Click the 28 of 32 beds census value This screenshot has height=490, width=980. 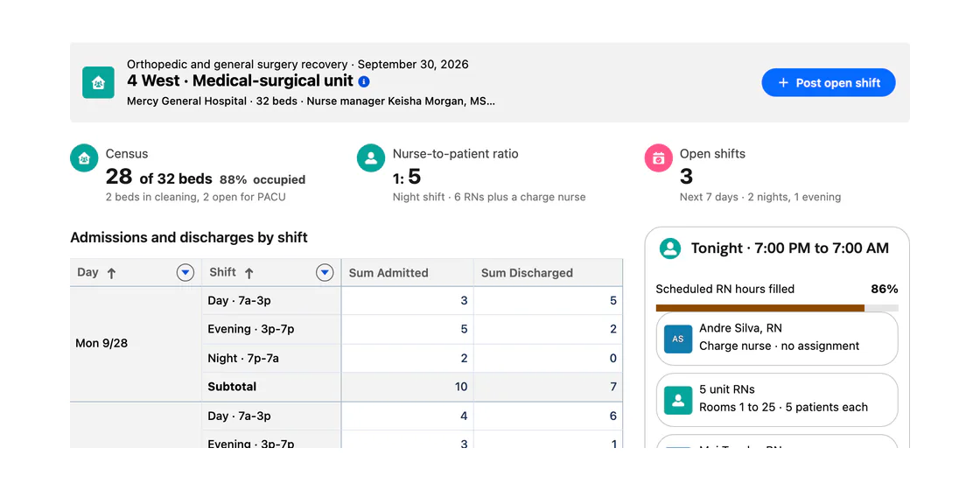click(x=158, y=178)
